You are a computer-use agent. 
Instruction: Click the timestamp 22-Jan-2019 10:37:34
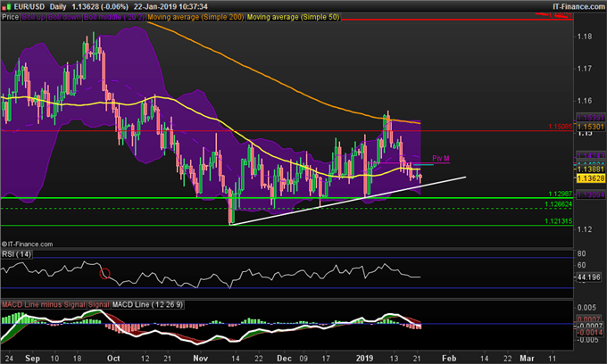pyautogui.click(x=170, y=6)
